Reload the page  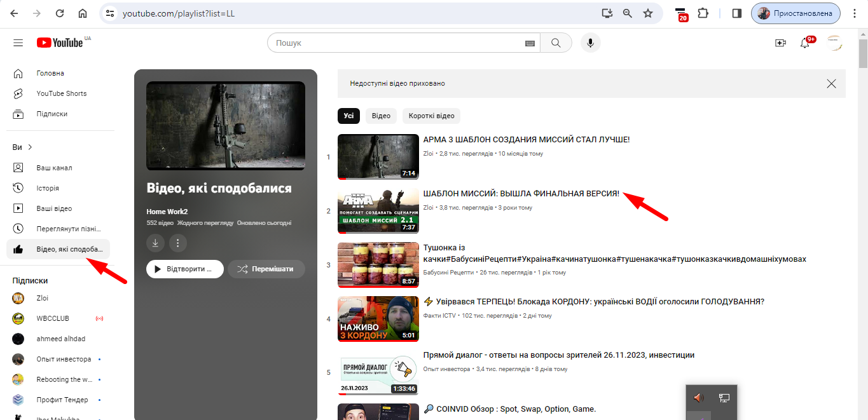point(60,13)
